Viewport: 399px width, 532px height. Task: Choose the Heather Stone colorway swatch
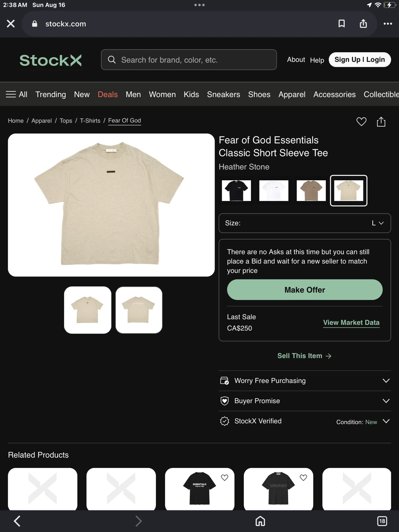349,191
